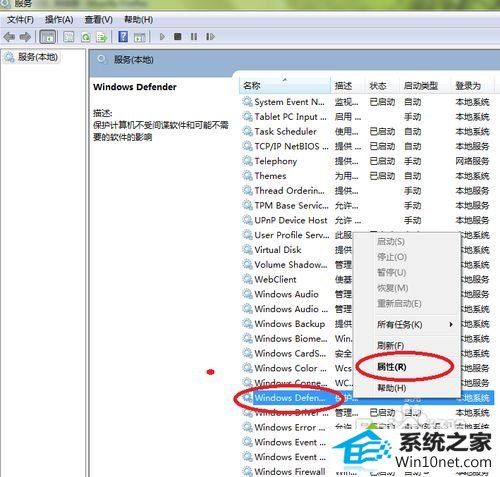Select the Windows Firewall service
The image size is (500, 477).
pos(290,471)
